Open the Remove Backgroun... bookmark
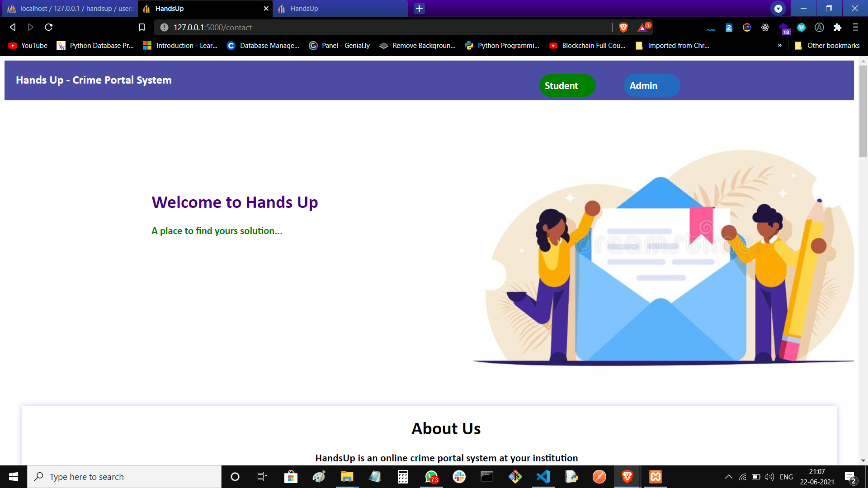This screenshot has height=488, width=868. [x=417, y=46]
